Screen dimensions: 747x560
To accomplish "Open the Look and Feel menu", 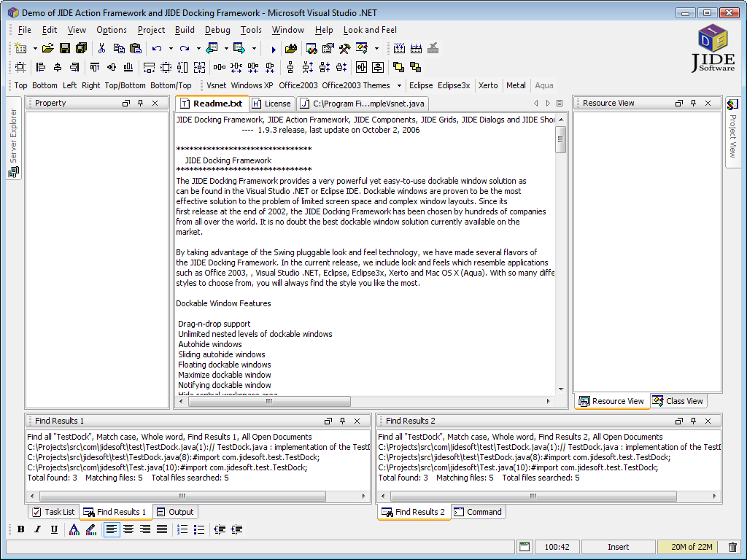I will coord(370,30).
